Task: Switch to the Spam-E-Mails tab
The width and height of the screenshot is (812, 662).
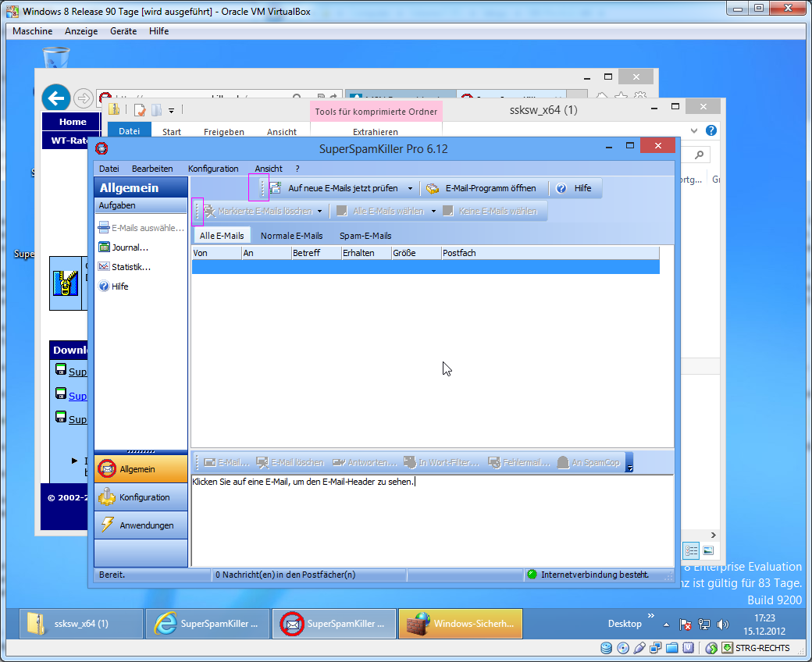Action: pyautogui.click(x=365, y=236)
